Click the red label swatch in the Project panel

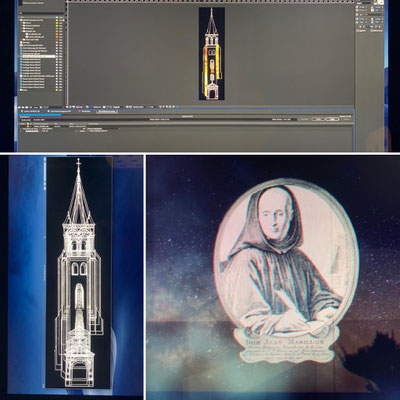coord(57,40)
